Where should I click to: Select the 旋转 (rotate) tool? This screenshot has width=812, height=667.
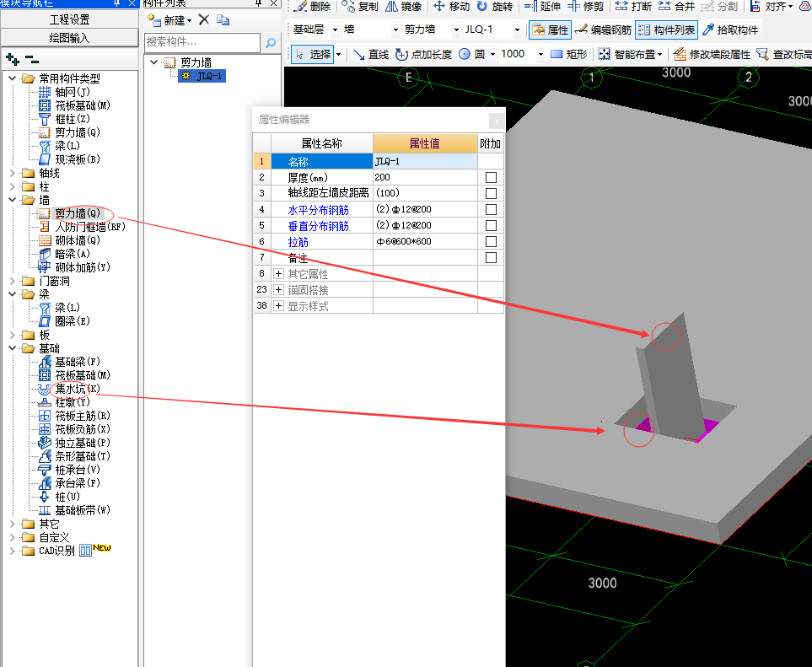[x=495, y=6]
